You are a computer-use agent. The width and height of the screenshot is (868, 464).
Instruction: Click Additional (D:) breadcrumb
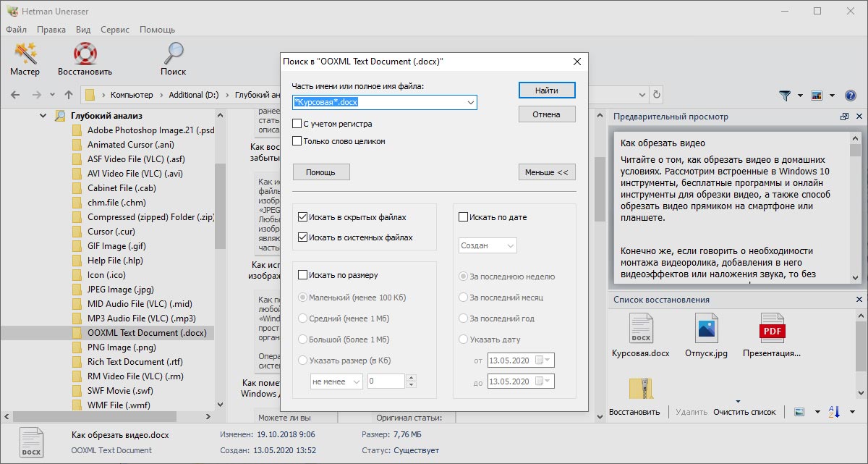[x=194, y=95]
